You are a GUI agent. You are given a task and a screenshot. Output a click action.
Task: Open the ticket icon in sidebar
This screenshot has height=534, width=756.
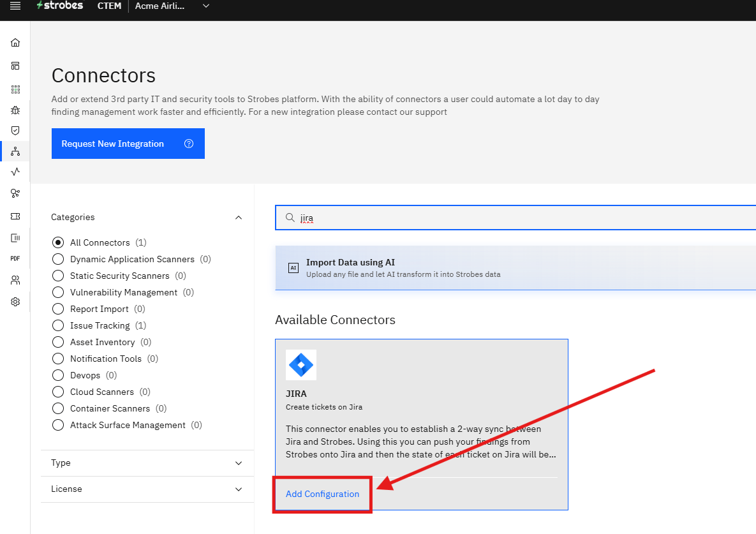(x=15, y=216)
